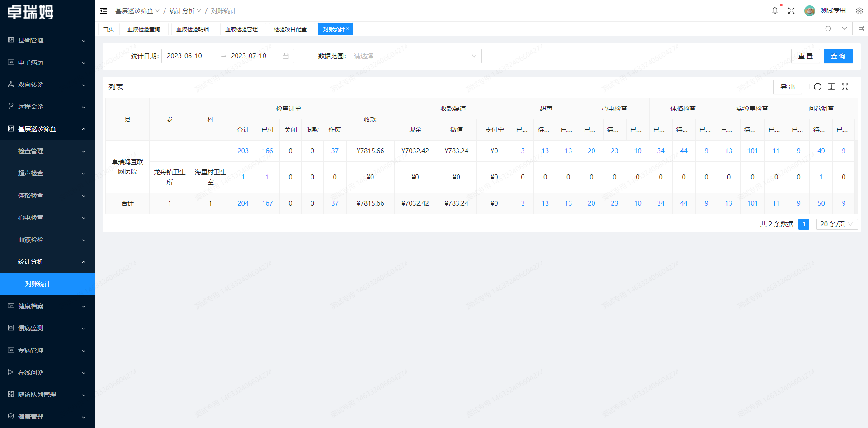Image resolution: width=868 pixels, height=428 pixels.
Task: Open the settings gear icon
Action: [859, 10]
